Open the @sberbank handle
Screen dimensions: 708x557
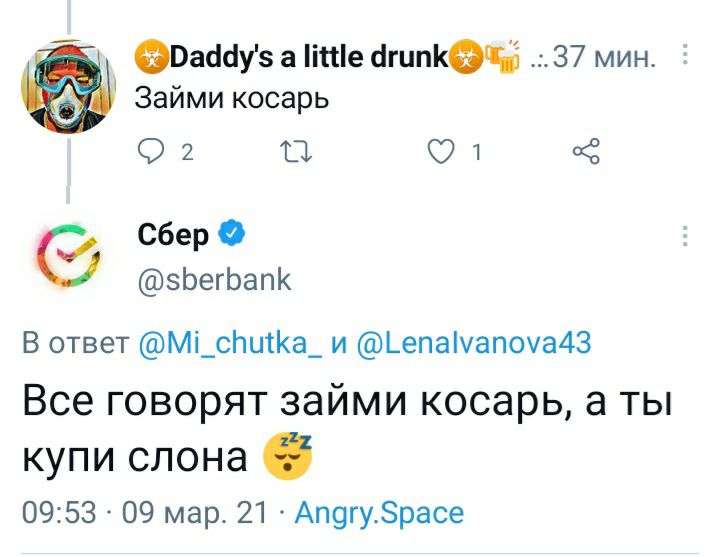pyautogui.click(x=214, y=279)
